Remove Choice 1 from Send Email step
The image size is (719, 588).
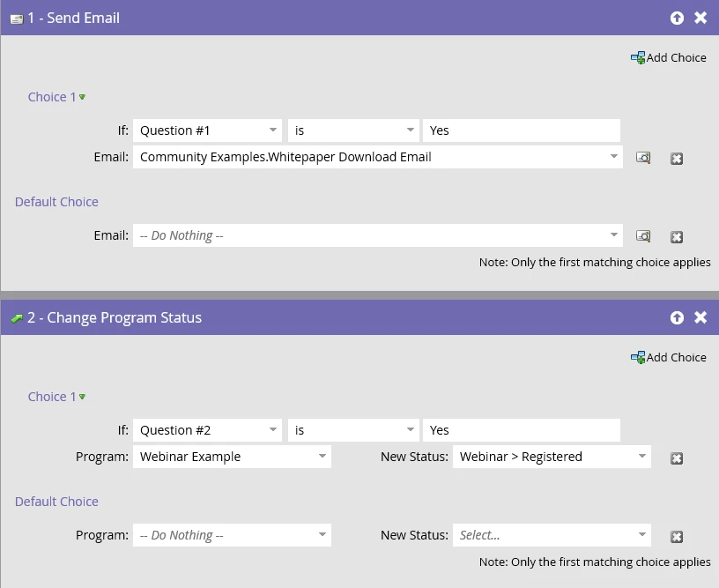[x=677, y=159]
